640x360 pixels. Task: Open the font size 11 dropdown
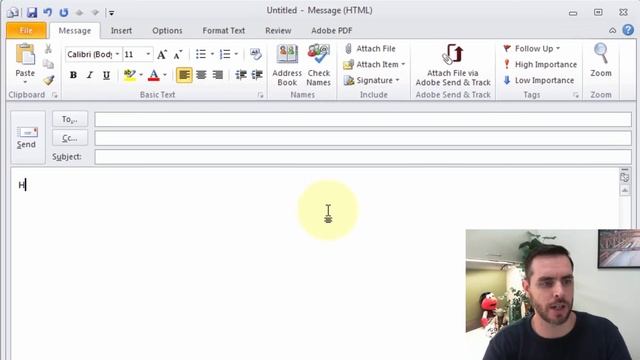148,54
